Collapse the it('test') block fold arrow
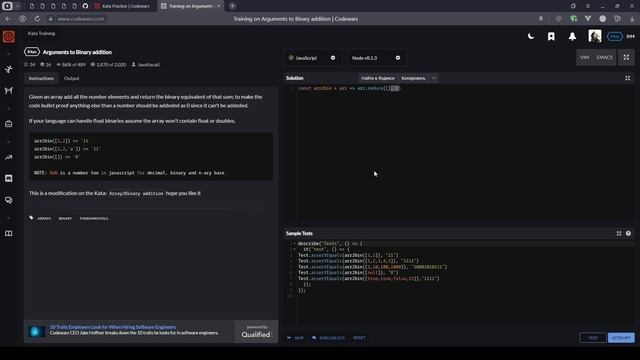 coord(294,249)
